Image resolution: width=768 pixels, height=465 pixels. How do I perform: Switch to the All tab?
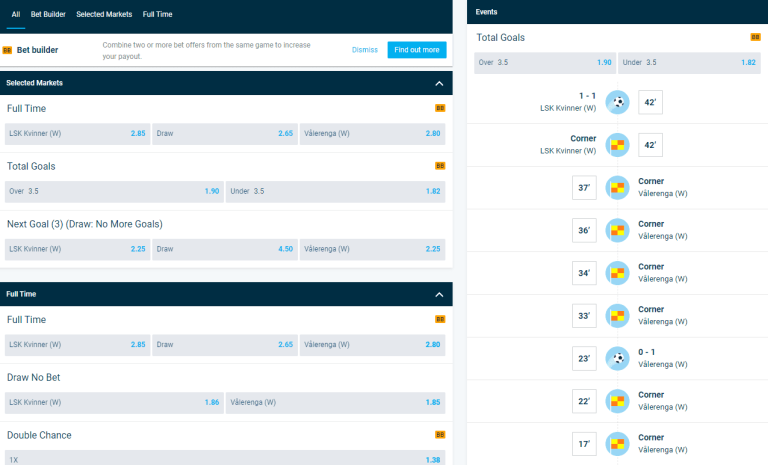click(x=16, y=14)
